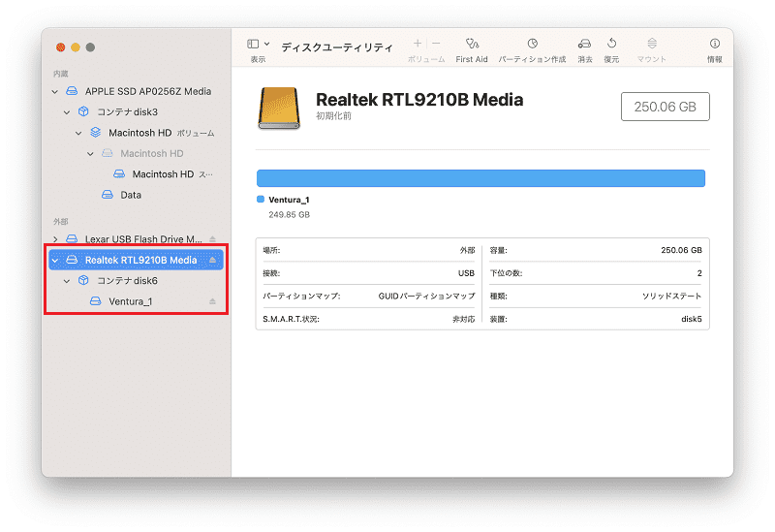Click the コンテナ disk3 container cube icon

pyautogui.click(x=83, y=111)
